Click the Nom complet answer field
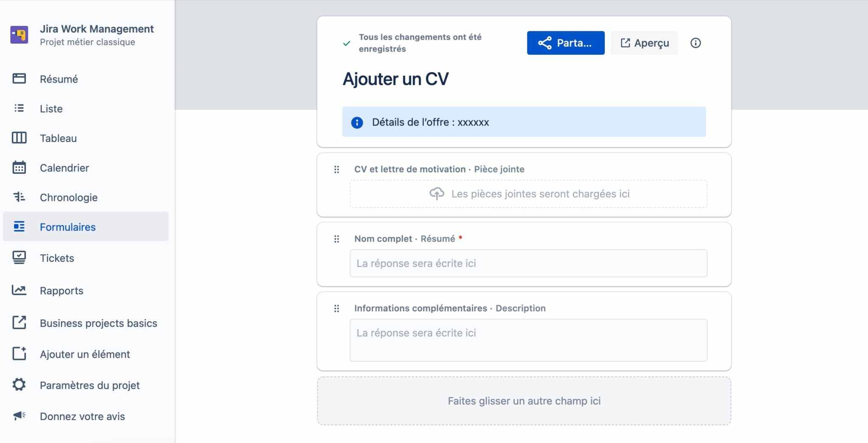The image size is (868, 443). coord(529,263)
